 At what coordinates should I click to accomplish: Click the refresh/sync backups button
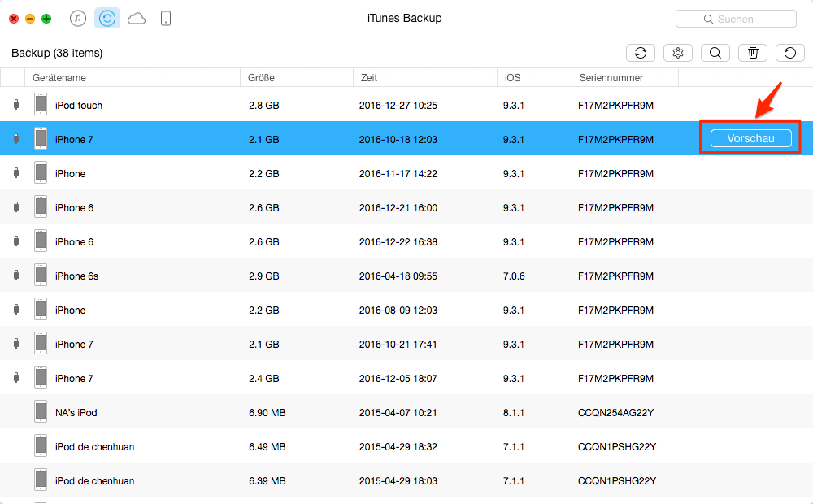coord(641,53)
